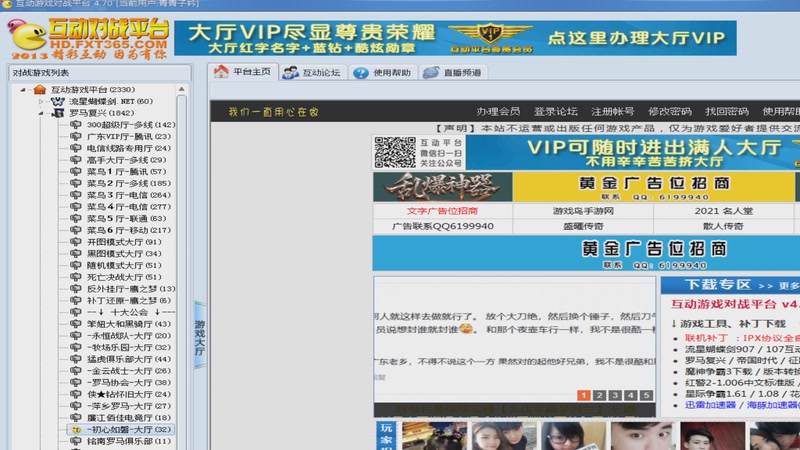Image resolution: width=800 pixels, height=450 pixels.
Task: Select -罗马协会-大厅 (38) hall
Action: 129,383
